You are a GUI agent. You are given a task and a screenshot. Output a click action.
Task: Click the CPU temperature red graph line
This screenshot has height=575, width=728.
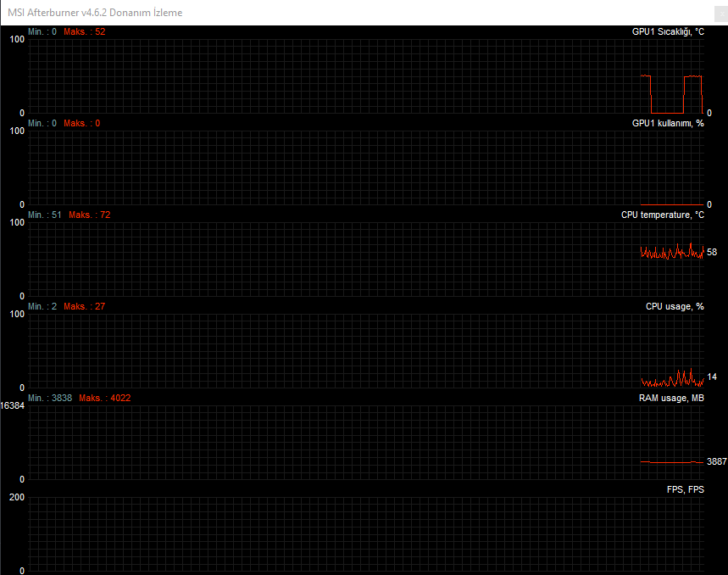[672, 252]
